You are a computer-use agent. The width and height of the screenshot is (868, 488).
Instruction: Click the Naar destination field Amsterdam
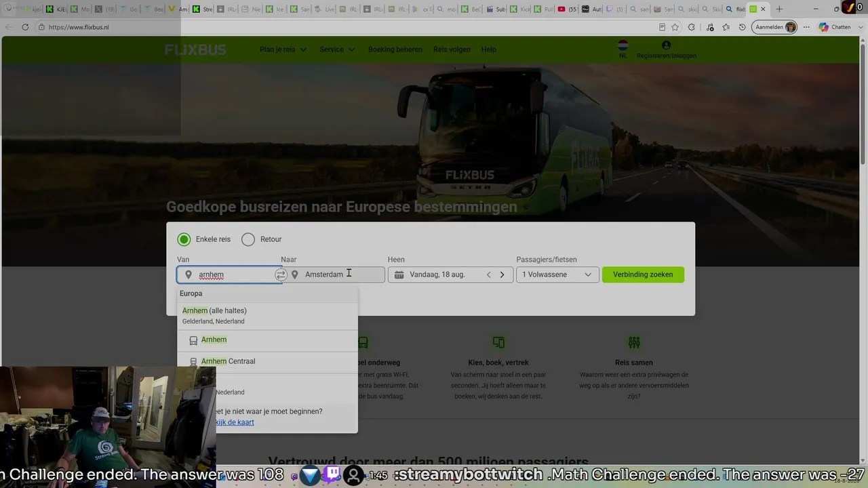[337, 274]
